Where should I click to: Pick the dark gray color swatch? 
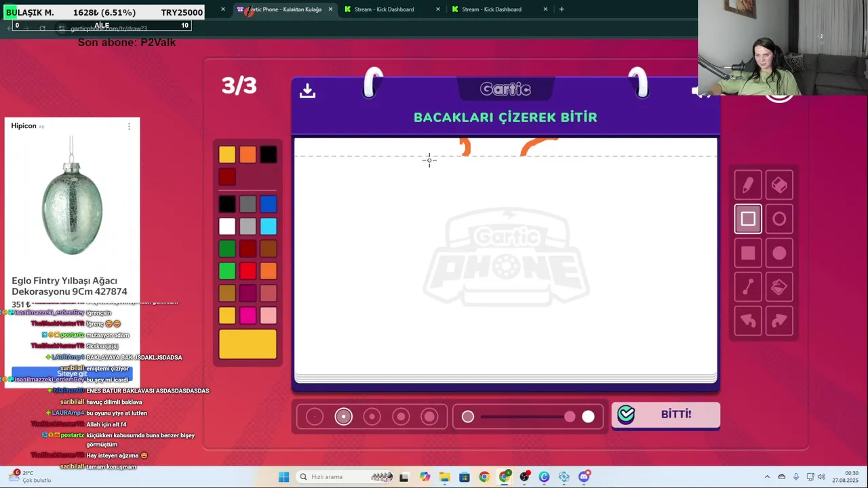coord(248,204)
